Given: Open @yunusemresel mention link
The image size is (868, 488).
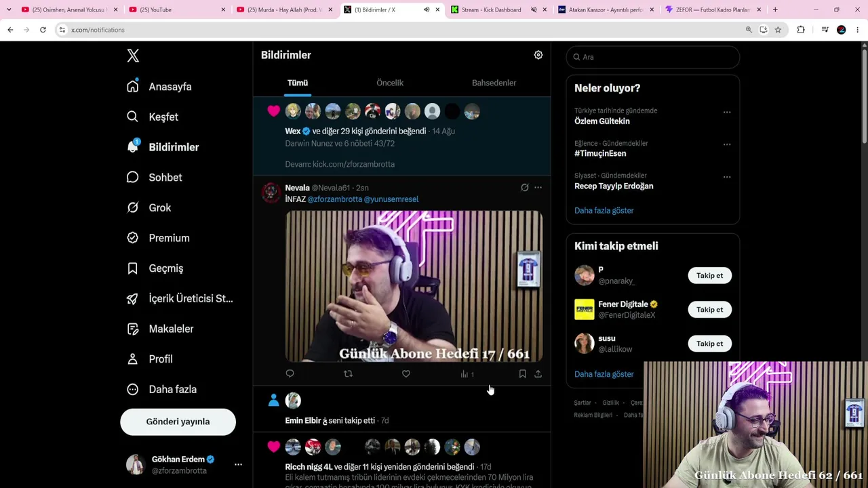Looking at the screenshot, I should point(391,199).
